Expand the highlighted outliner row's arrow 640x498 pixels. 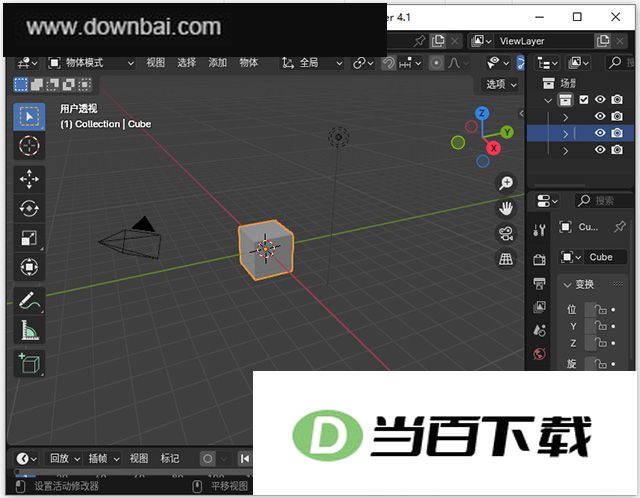[565, 133]
